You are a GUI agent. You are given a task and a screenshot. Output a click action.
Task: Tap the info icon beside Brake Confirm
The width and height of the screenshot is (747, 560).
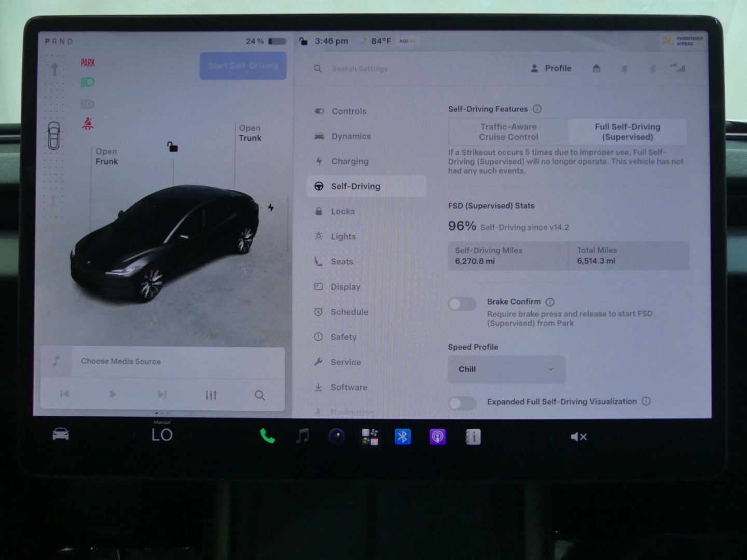pos(550,302)
